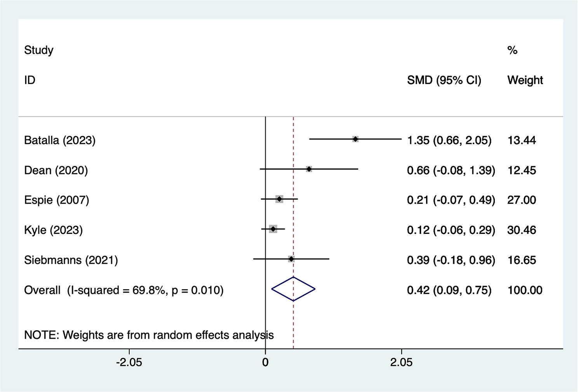Click the overall pooled effect diamond
The height and width of the screenshot is (392, 578).
coord(293,289)
